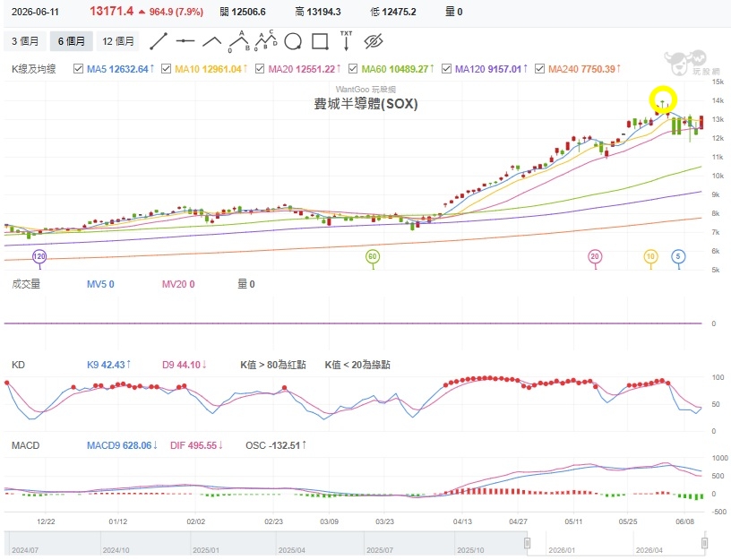Screen dimensions: 731x560
Task: Click the 04/13 date on x-axis
Action: pyautogui.click(x=462, y=521)
